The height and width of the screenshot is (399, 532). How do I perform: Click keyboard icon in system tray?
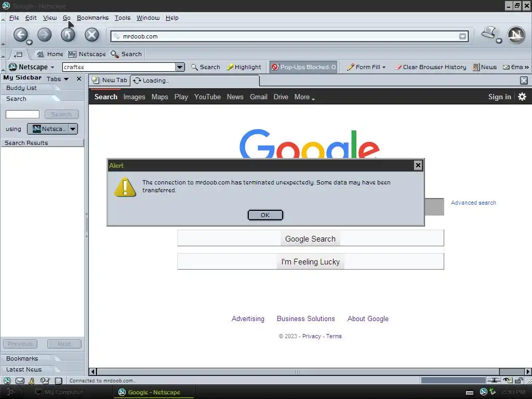470,392
